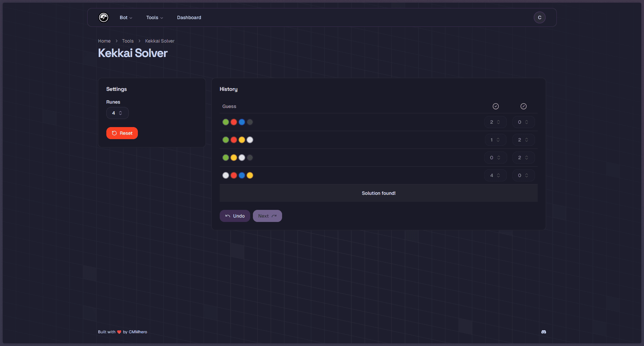644x346 pixels.
Task: Open the CMMhero link in the footer
Action: [138, 332]
